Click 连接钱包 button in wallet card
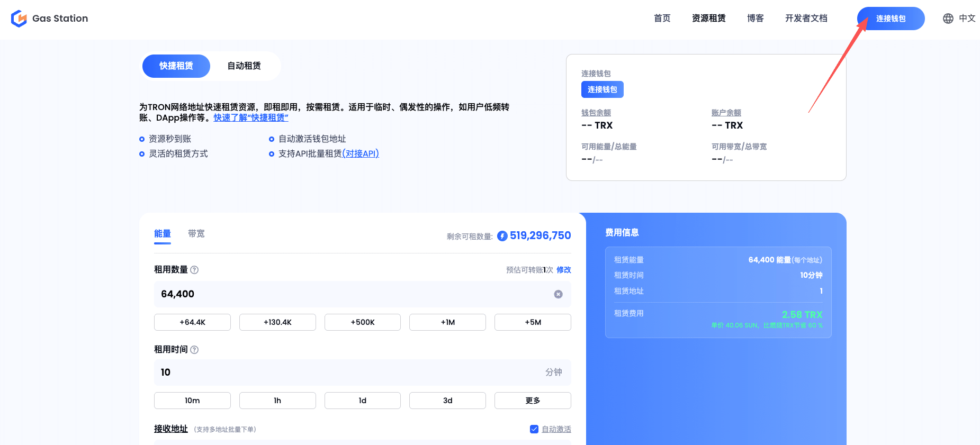 coord(603,89)
